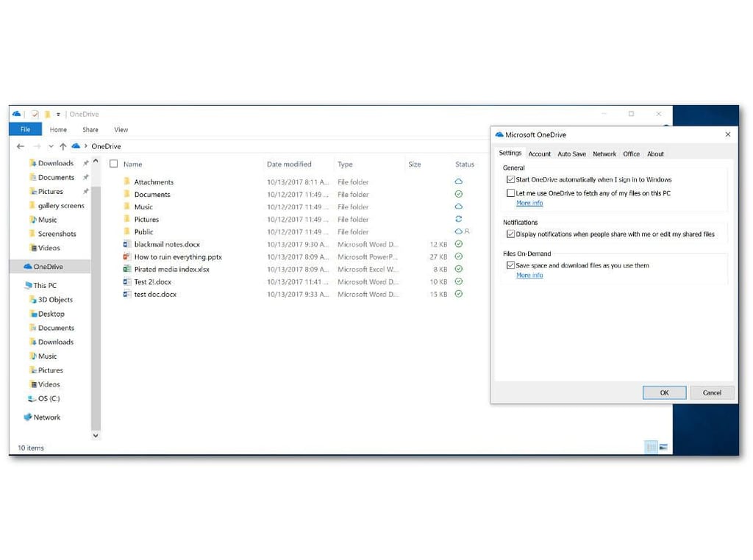The height and width of the screenshot is (560, 753).
Task: Open the OS (C:) drive
Action: [49, 398]
